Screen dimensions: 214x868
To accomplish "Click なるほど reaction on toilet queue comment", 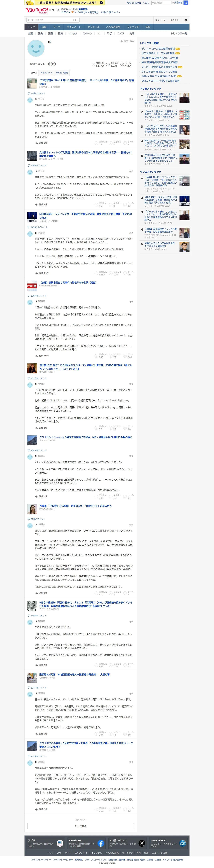I will click(x=115, y=204).
